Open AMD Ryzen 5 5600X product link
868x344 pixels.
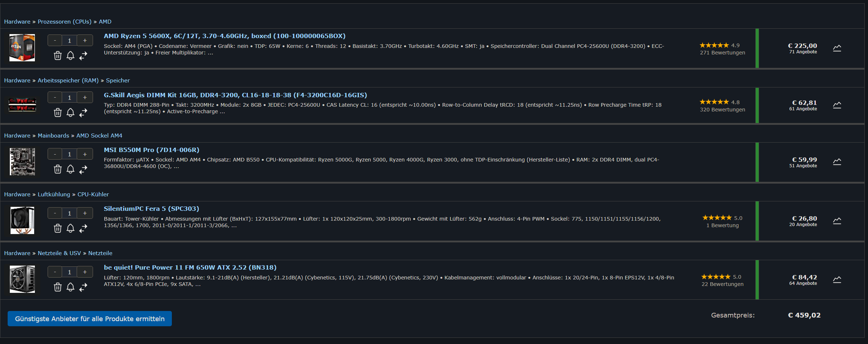225,36
